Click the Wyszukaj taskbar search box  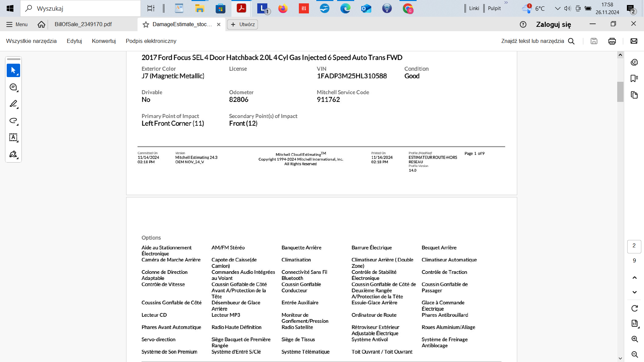pos(80,8)
